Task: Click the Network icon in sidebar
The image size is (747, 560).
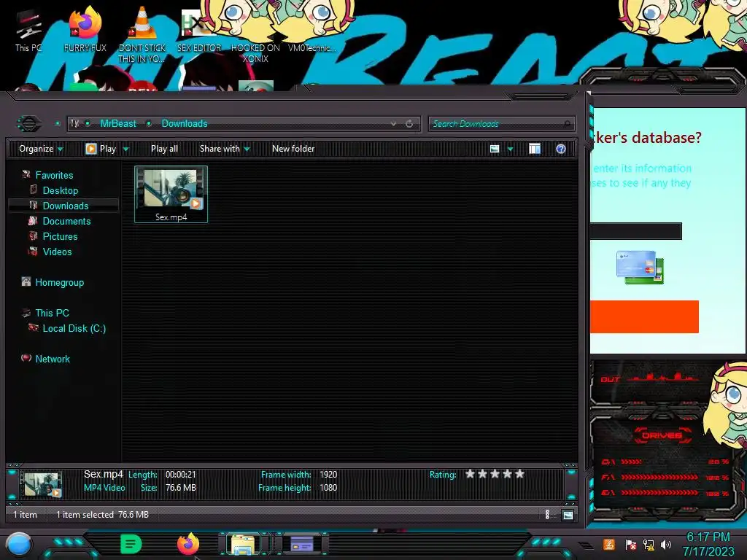Action: point(26,358)
